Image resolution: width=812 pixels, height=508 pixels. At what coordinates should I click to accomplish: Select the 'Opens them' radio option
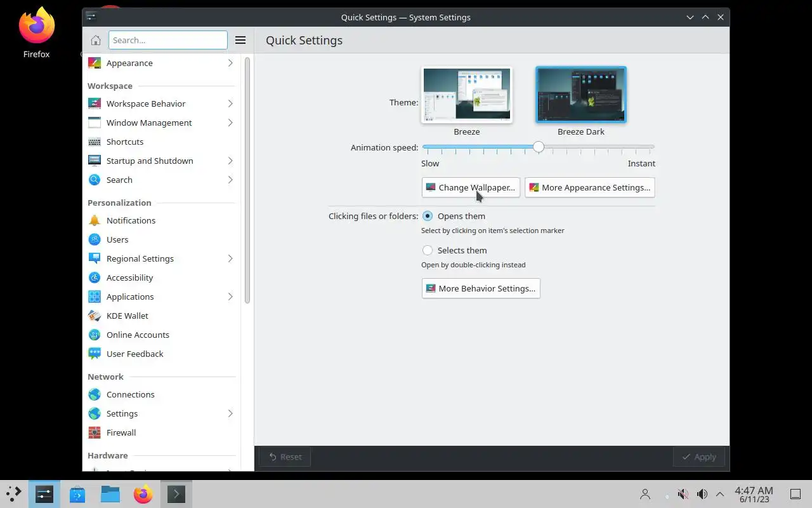(428, 216)
